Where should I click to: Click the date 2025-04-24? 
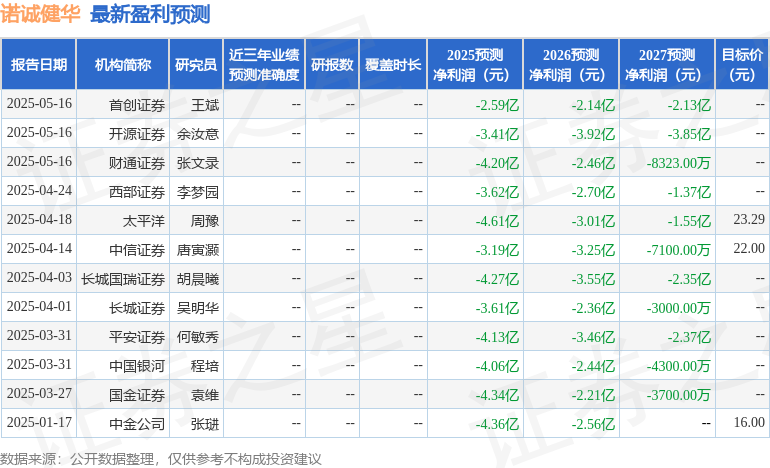[39, 191]
